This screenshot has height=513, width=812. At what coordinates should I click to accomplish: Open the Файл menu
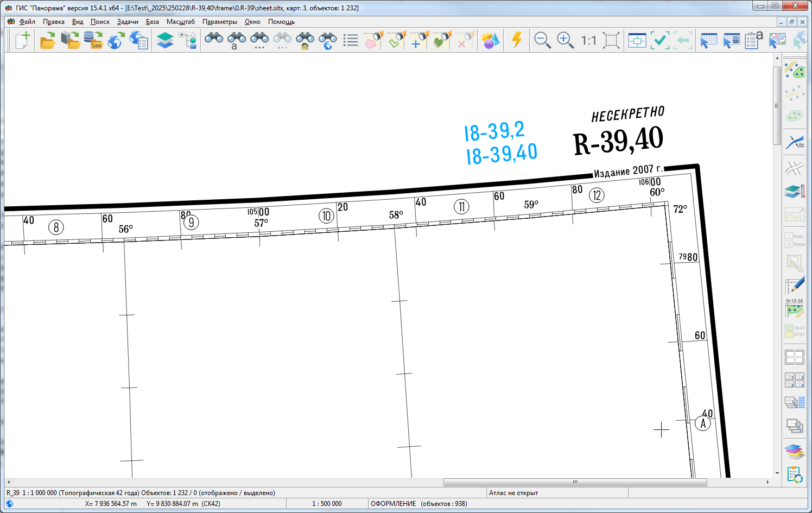pos(27,22)
